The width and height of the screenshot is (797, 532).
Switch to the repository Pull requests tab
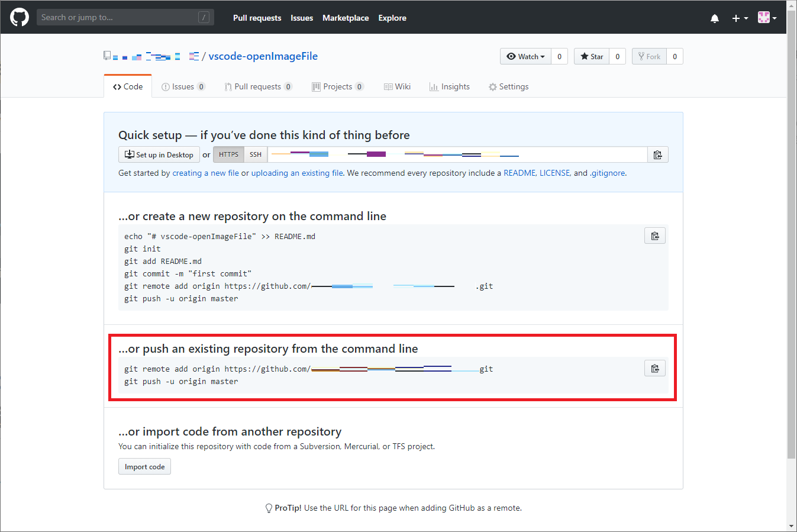coord(259,86)
